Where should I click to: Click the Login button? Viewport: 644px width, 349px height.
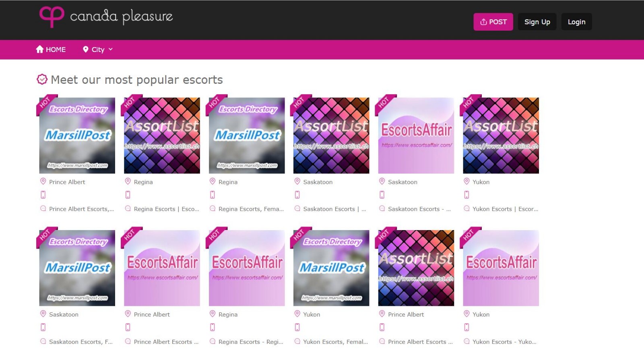click(576, 22)
